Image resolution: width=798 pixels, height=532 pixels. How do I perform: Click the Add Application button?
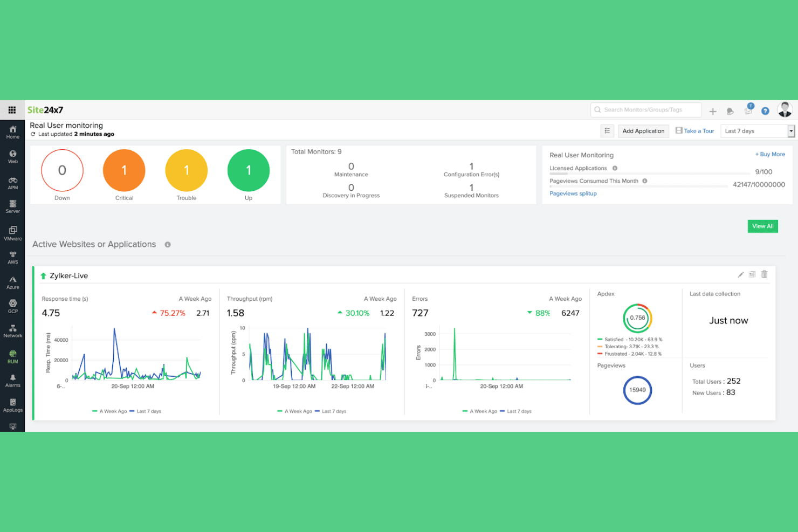click(643, 131)
